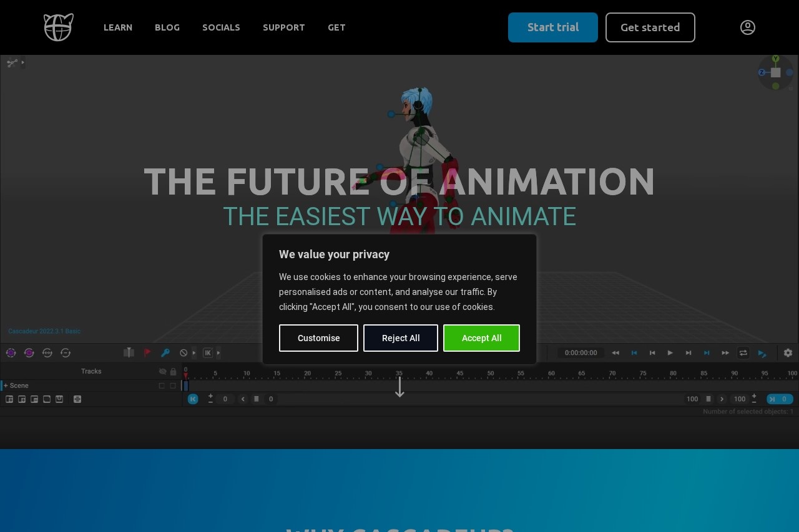The width and height of the screenshot is (799, 532).
Task: Expand the Scene track
Action: coord(6,385)
